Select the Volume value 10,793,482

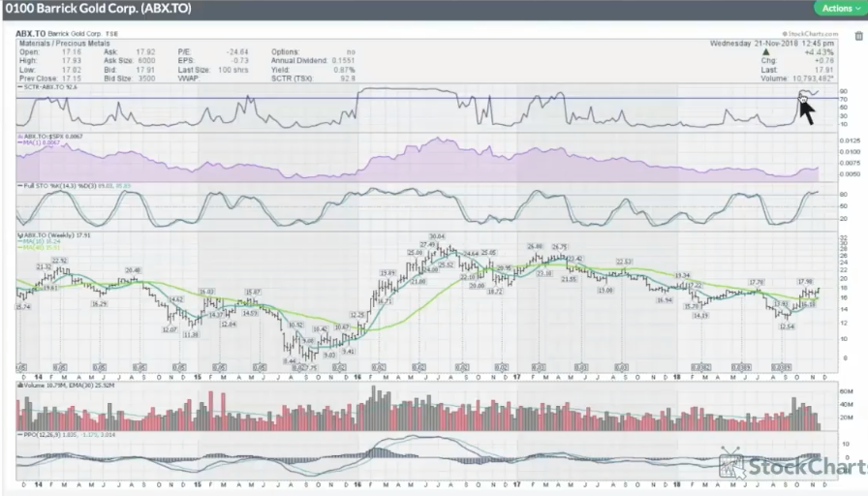811,78
